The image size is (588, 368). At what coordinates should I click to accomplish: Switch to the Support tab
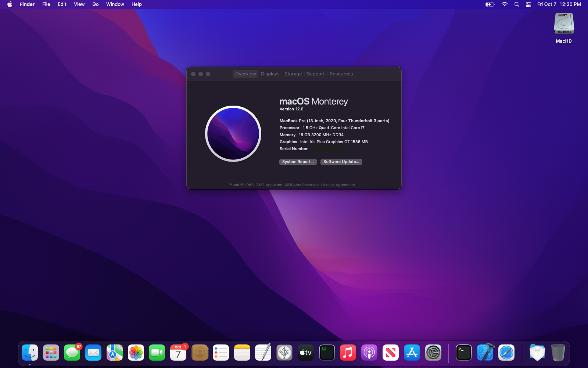click(x=316, y=74)
